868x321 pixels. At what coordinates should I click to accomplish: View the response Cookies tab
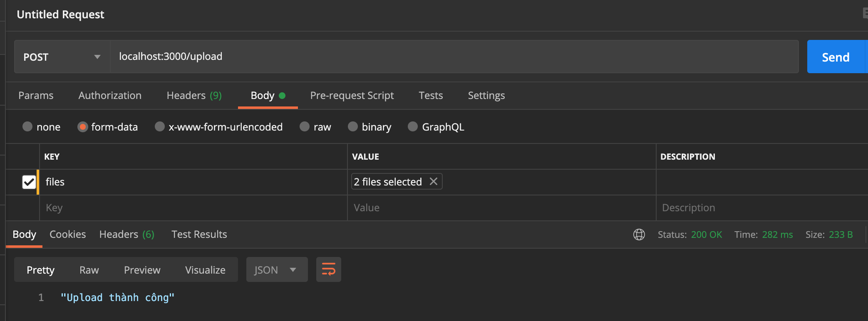pyautogui.click(x=67, y=235)
